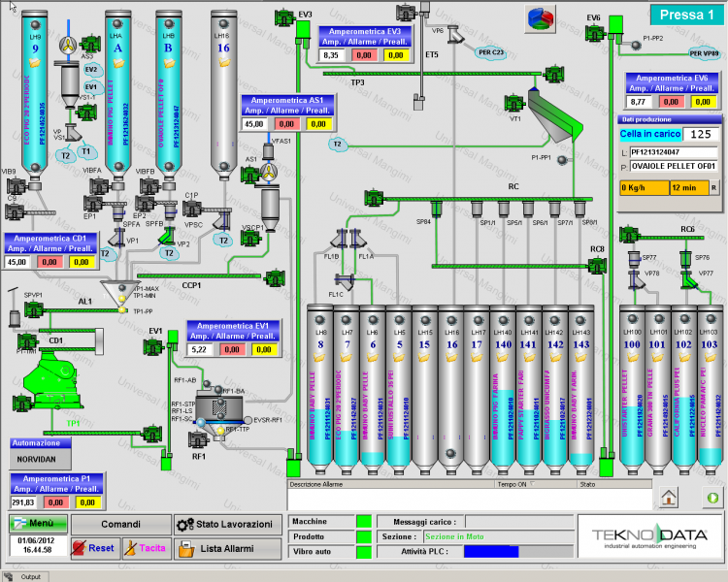The height and width of the screenshot is (582, 728).
Task: Click the RC6 conveyor motor
Action: click(x=629, y=235)
